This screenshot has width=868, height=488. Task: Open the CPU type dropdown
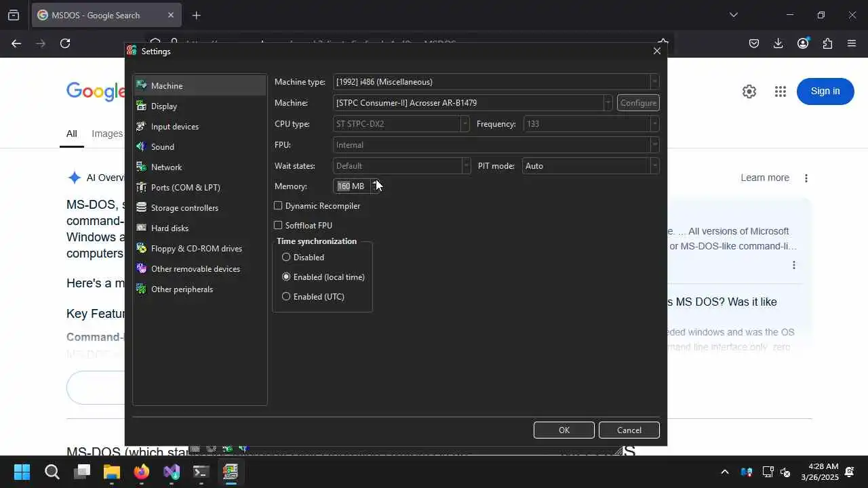pyautogui.click(x=401, y=124)
